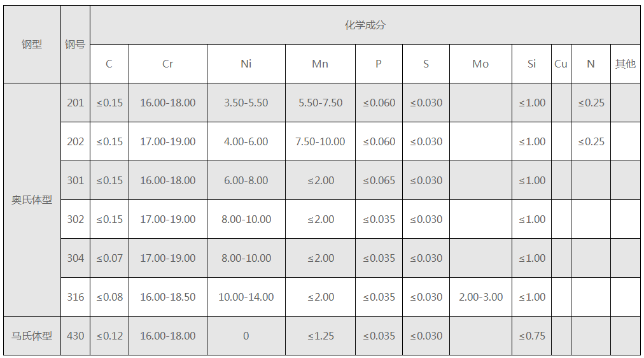
Task: Click the 化学成分 header cell
Action: pos(365,25)
